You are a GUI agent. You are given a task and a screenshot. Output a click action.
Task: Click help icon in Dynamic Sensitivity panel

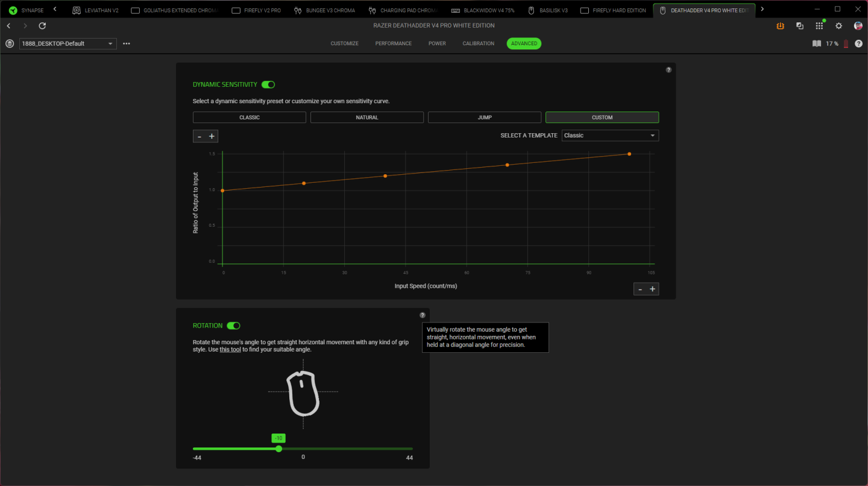tap(668, 70)
